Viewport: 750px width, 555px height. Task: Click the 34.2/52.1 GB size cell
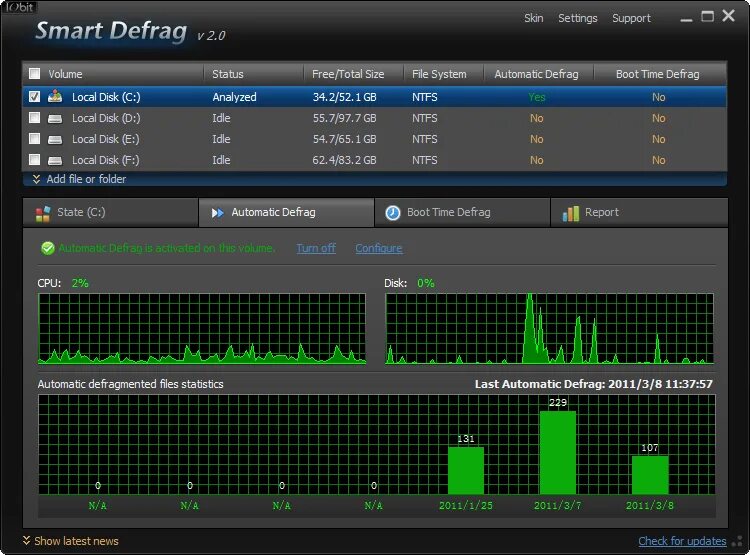click(344, 97)
